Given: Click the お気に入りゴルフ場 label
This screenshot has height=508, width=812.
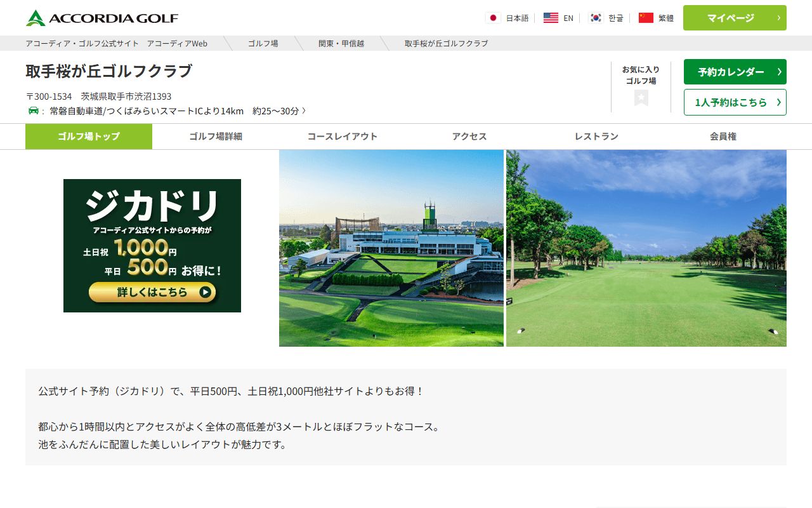Looking at the screenshot, I should click(x=641, y=75).
